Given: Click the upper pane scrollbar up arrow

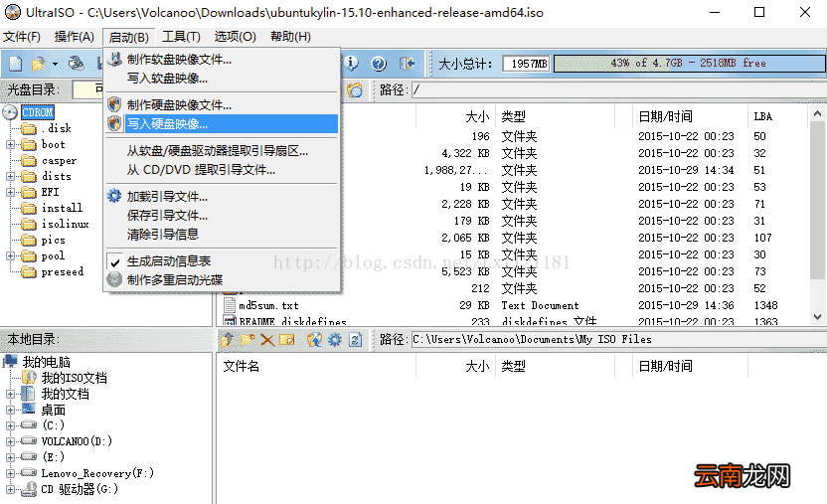Looking at the screenshot, I should pos(817,113).
